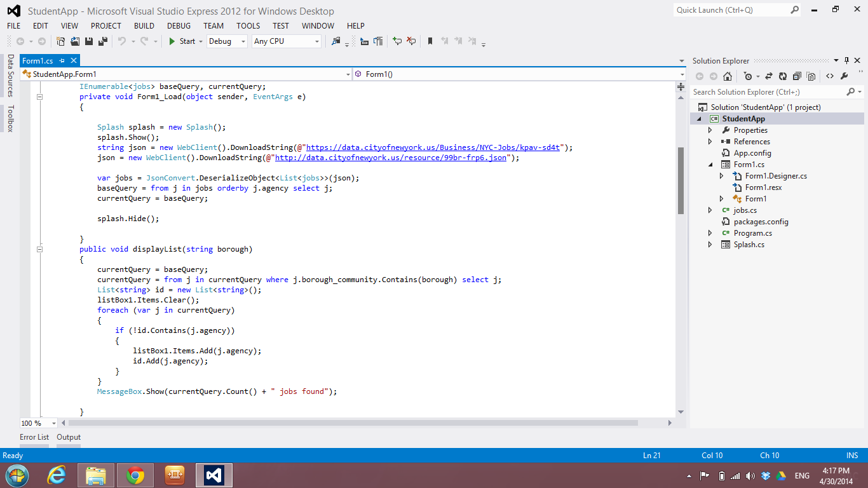868x488 pixels.
Task: Toggle a bookmark on the current line
Action: (430, 41)
